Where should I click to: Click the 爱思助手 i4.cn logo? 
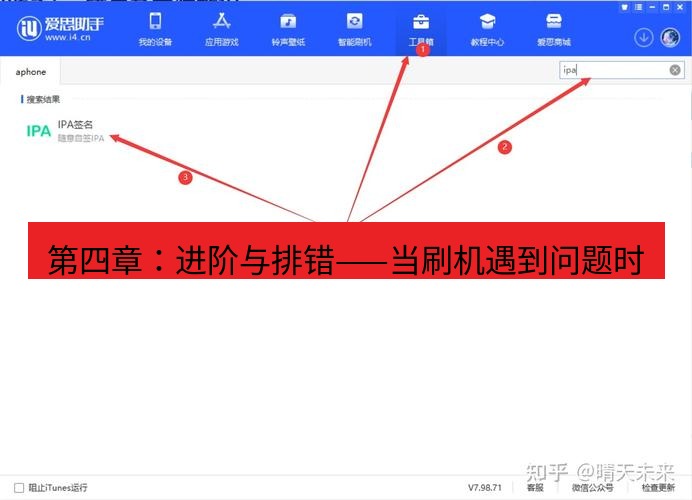pos(60,29)
